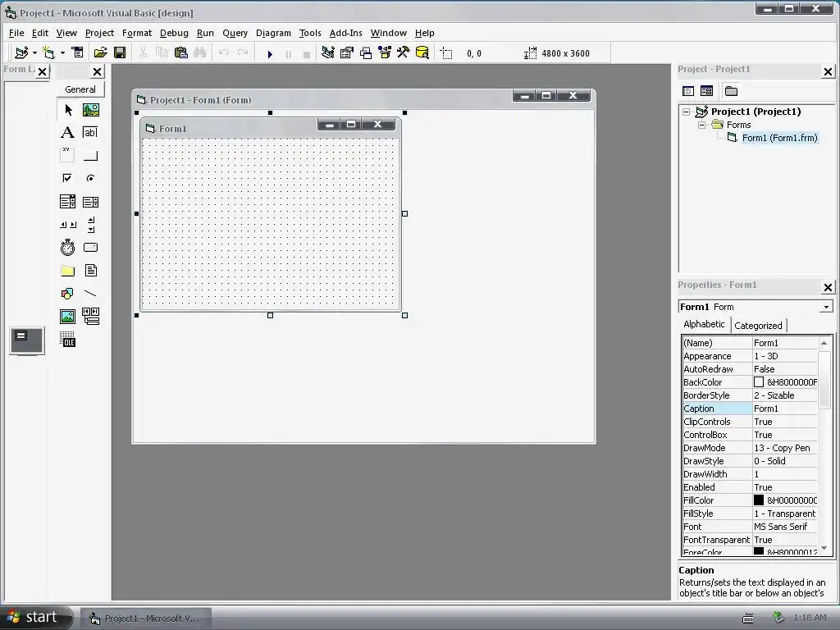The width and height of the screenshot is (840, 630).
Task: Click Project1 taskbar button
Action: (146, 619)
